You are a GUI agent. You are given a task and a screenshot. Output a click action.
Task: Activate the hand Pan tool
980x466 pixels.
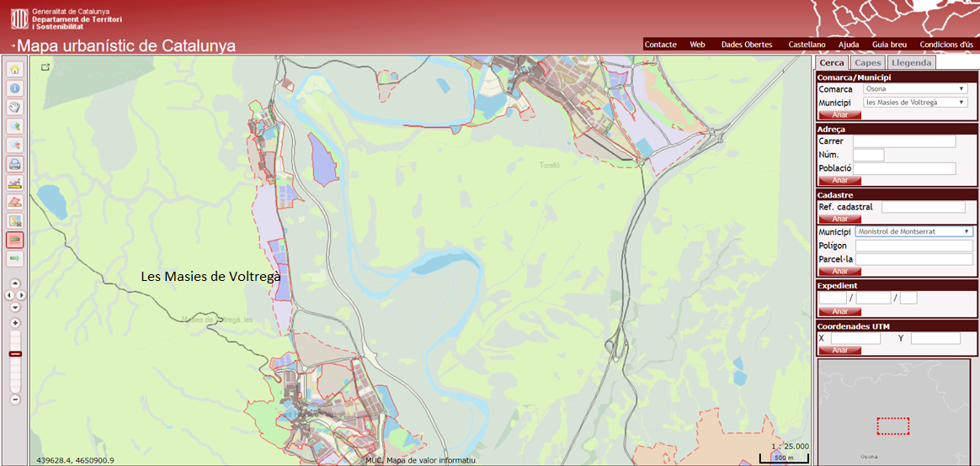click(x=15, y=107)
